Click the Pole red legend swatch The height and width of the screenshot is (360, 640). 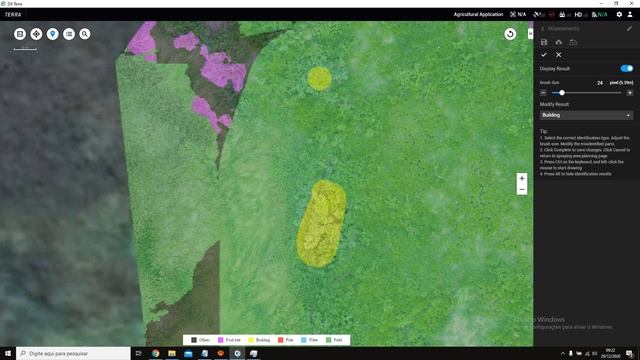pyautogui.click(x=280, y=340)
